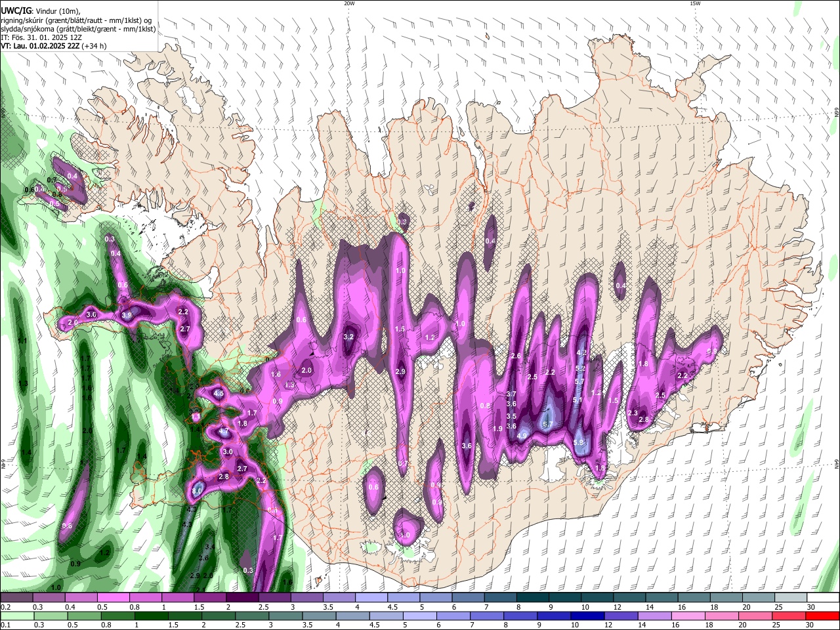This screenshot has height=630, width=840.
Task: Select the bright pink 0.5–0.8 snow legend swatch
Action: [x=113, y=598]
